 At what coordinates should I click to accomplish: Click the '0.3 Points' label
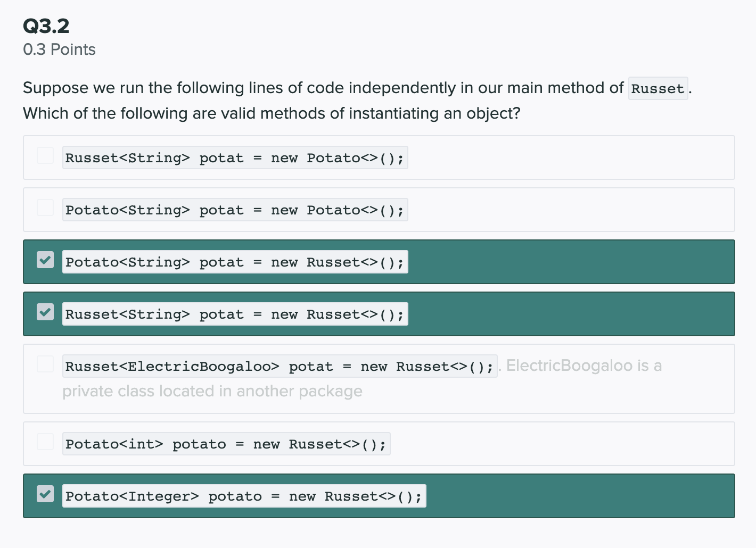click(59, 49)
